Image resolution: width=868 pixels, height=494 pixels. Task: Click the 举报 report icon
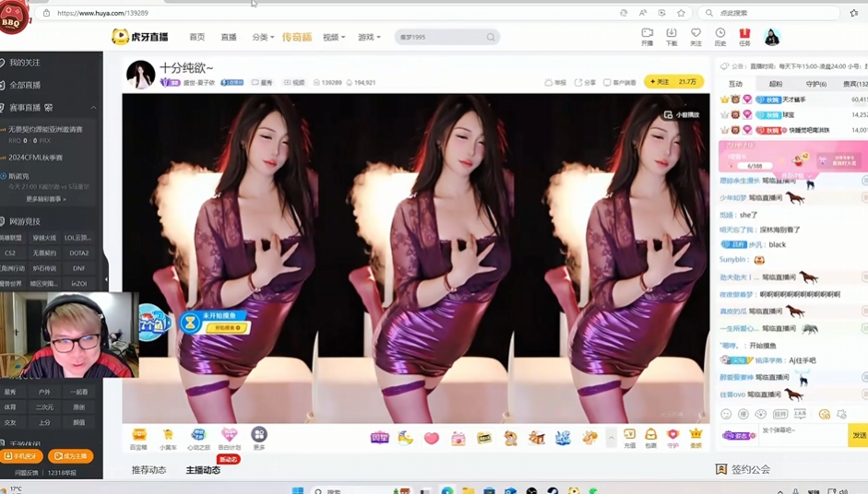[555, 82]
